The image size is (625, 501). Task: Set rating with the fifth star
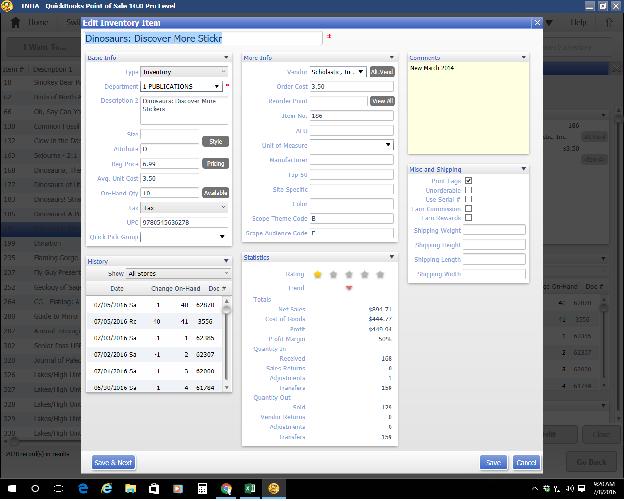[x=380, y=274]
